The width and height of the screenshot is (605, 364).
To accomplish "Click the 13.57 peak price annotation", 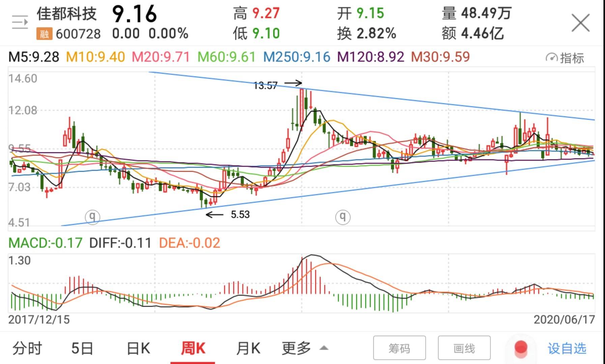I will pos(266,85).
